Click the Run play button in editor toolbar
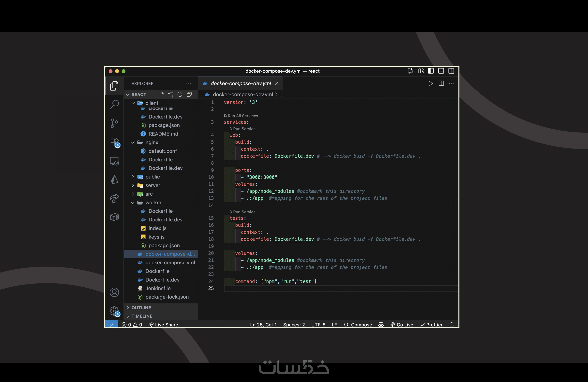The height and width of the screenshot is (382, 588). [431, 83]
